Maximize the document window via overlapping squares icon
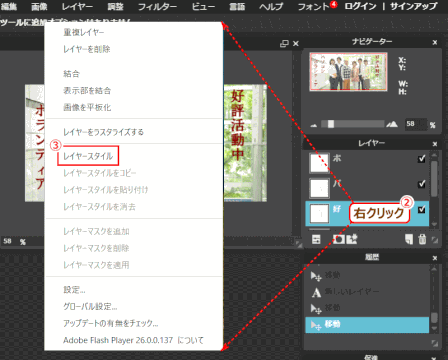The width and height of the screenshot is (448, 360). coord(284,43)
